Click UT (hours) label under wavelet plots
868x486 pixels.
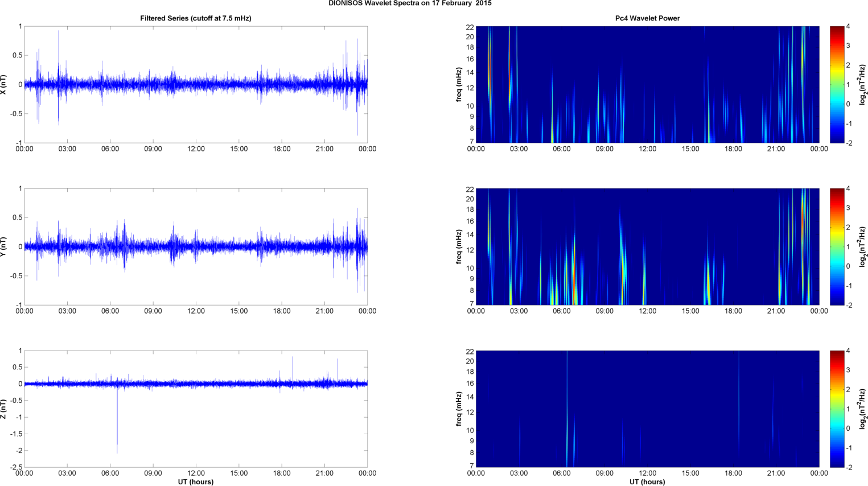(x=647, y=482)
